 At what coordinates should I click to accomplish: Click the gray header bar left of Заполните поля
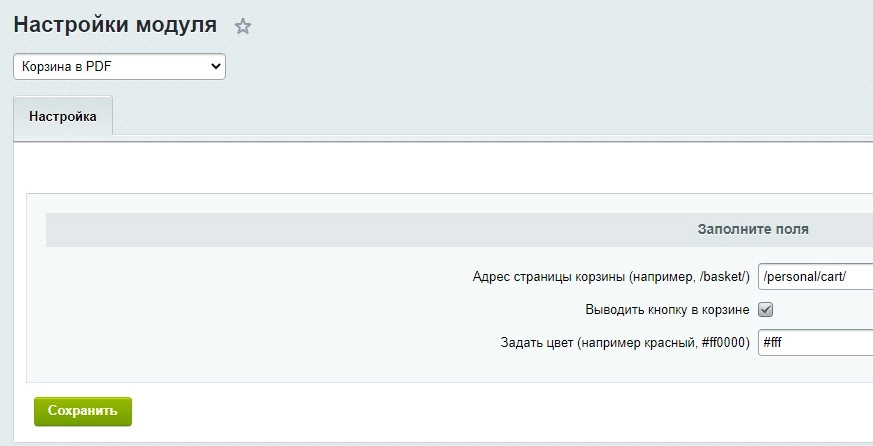click(334, 229)
